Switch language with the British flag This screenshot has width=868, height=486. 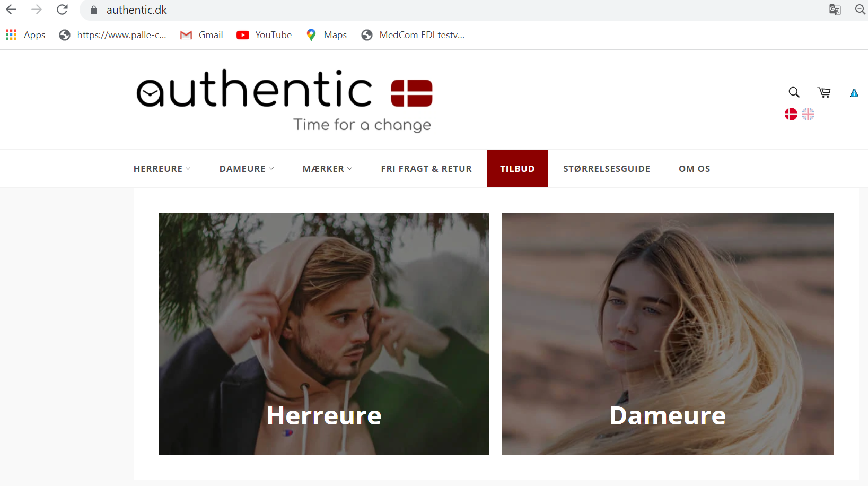808,114
